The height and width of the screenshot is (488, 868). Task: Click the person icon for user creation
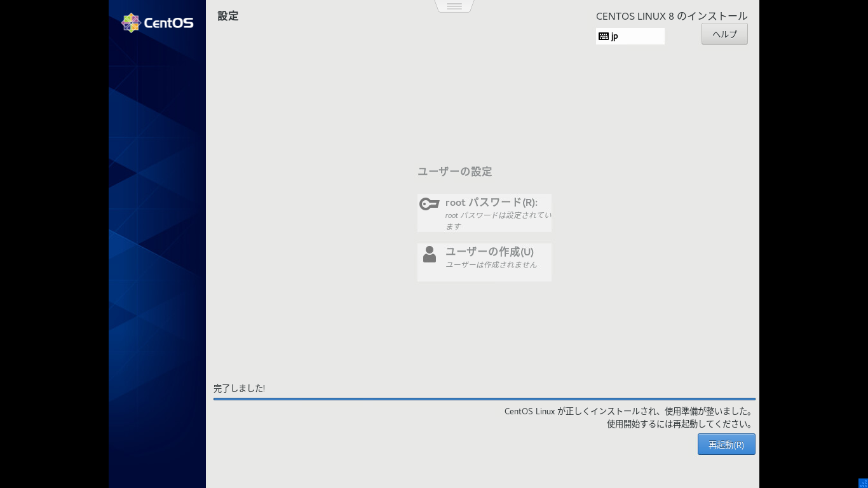coord(430,254)
